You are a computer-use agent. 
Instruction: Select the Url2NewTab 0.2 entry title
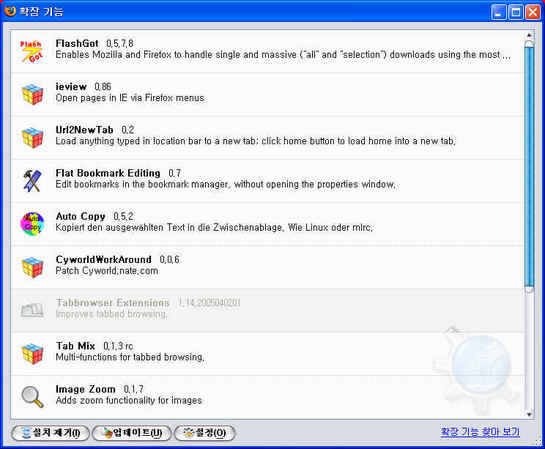pyautogui.click(x=95, y=130)
